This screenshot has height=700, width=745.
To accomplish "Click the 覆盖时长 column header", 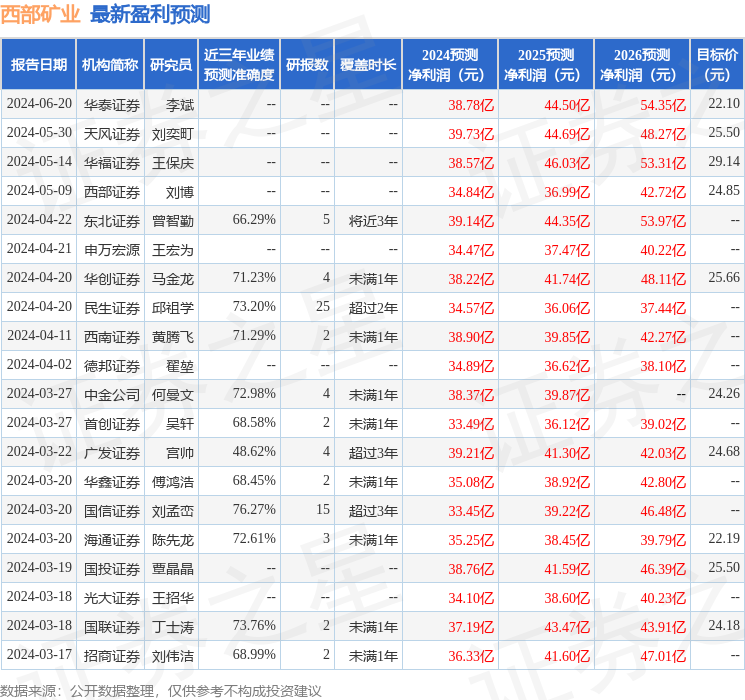I will click(368, 65).
